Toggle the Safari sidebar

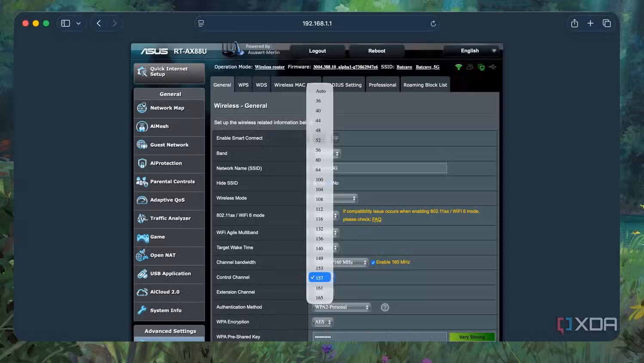click(x=65, y=23)
